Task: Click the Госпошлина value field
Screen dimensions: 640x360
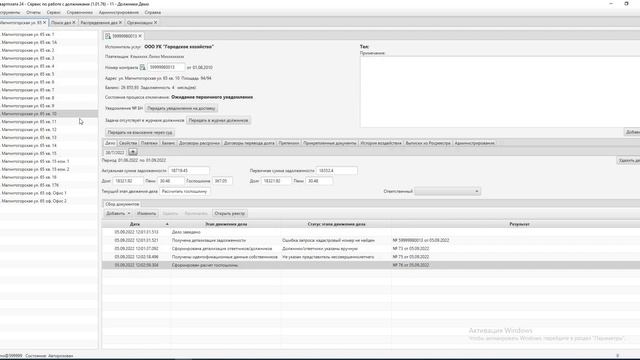Action: pyautogui.click(x=222, y=181)
